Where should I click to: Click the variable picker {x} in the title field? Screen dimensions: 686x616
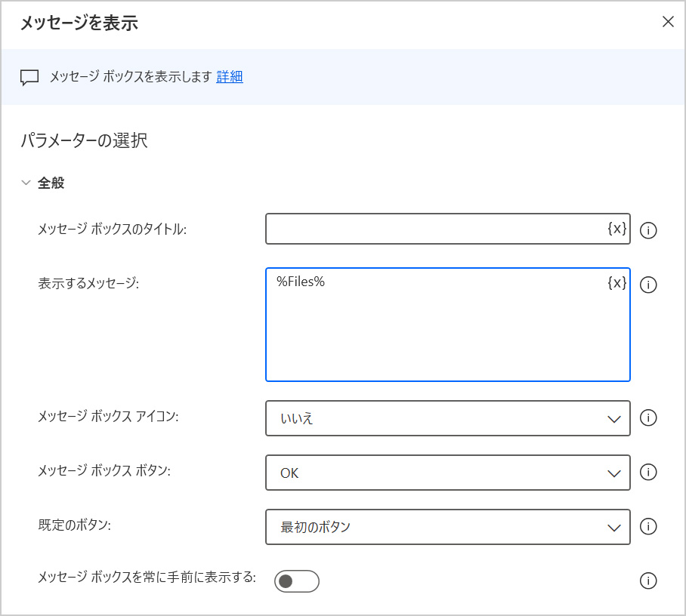click(616, 229)
